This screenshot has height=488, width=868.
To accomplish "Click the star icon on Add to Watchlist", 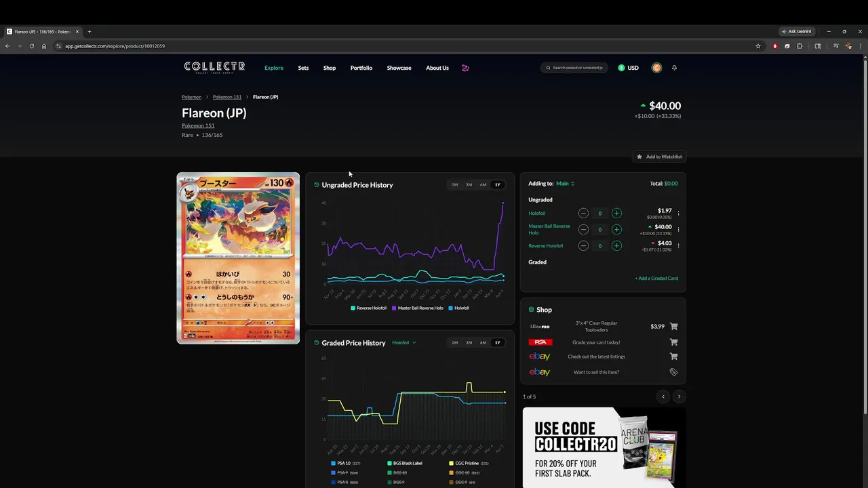I will click(639, 157).
